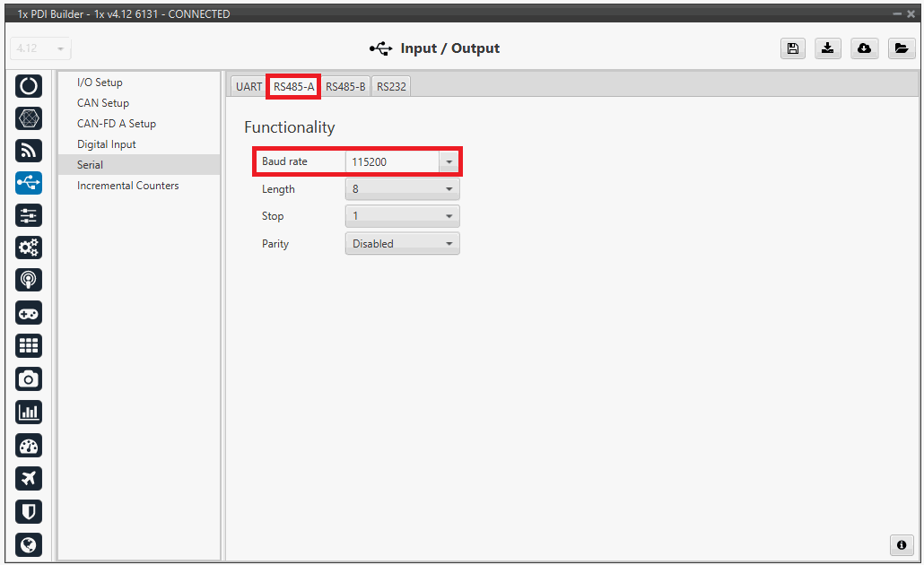The image size is (924, 565).
Task: Expand the Baud rate dropdown
Action: (449, 162)
